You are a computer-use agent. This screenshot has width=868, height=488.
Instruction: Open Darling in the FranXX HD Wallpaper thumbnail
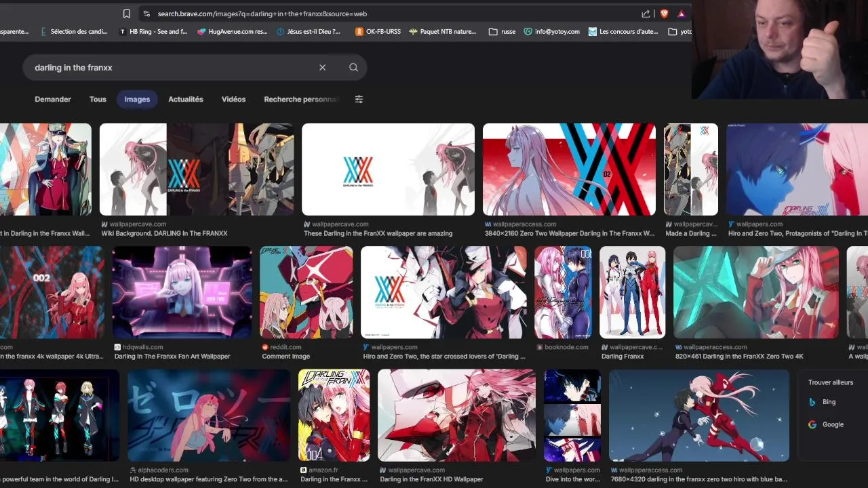point(456,415)
